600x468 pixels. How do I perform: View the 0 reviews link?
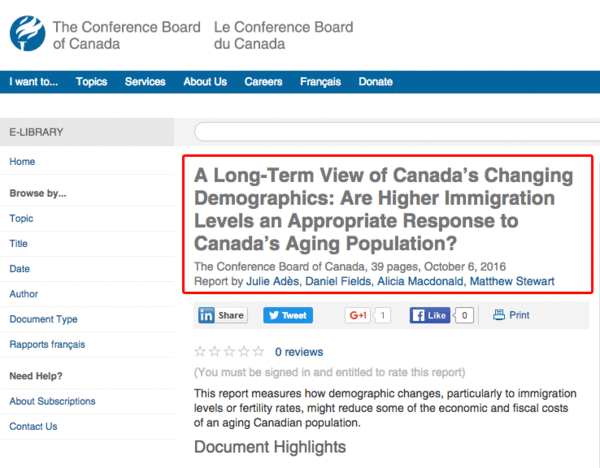(299, 352)
